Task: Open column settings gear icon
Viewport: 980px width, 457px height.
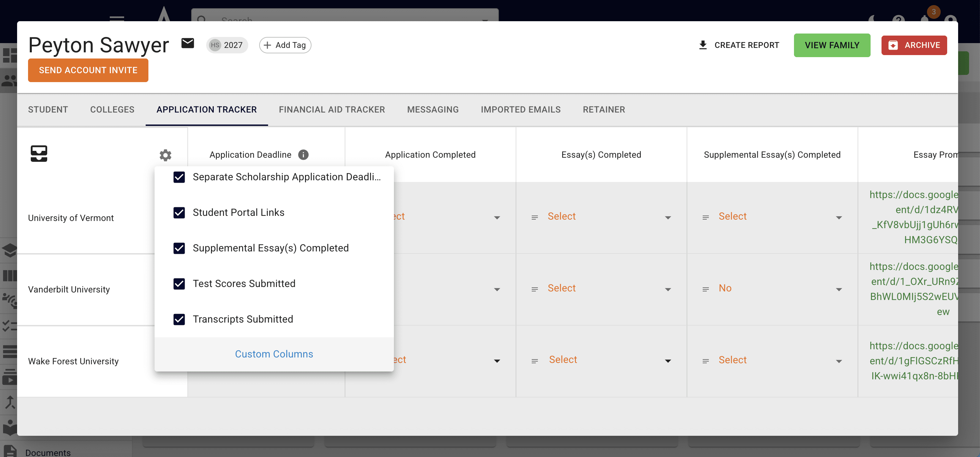Action: [x=165, y=155]
